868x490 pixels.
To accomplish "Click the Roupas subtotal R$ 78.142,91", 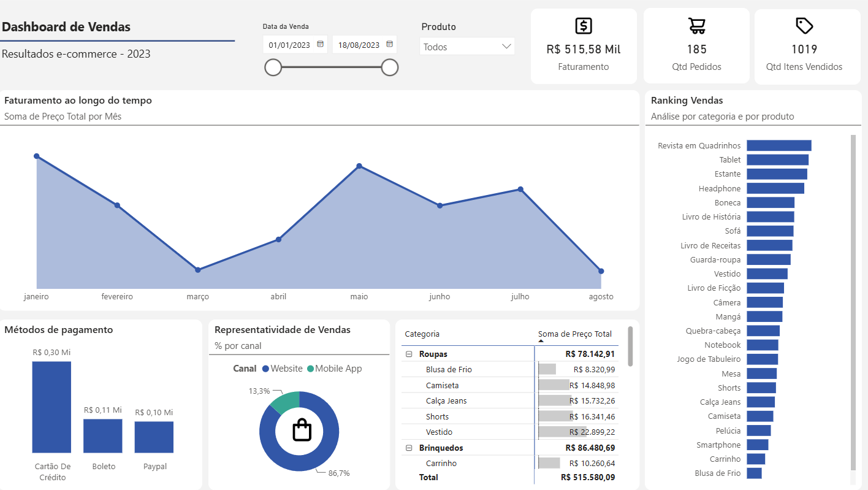I will [x=590, y=354].
